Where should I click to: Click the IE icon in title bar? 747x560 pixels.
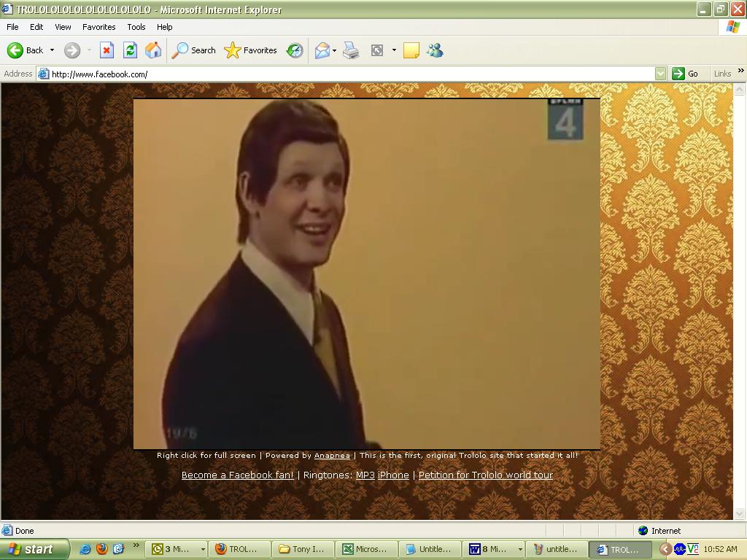[x=7, y=9]
